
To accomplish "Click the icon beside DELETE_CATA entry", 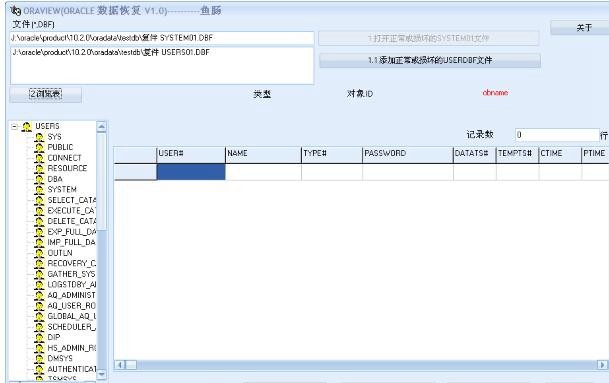I will tap(39, 221).
